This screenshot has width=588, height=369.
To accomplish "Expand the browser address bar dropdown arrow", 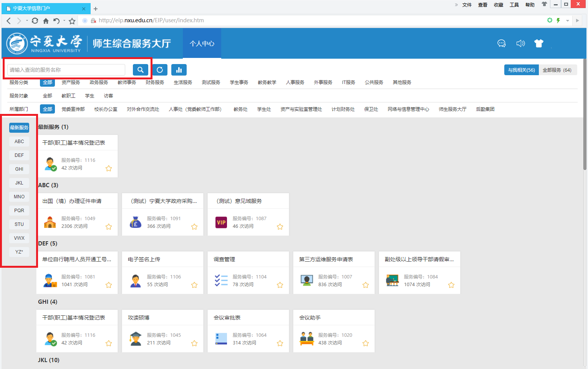I will (567, 21).
